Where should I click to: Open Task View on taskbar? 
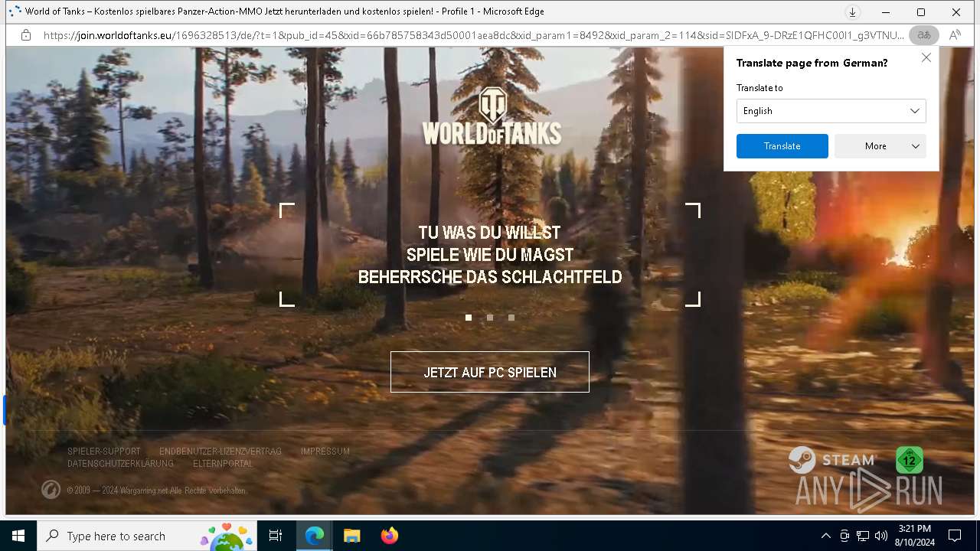[x=276, y=536]
